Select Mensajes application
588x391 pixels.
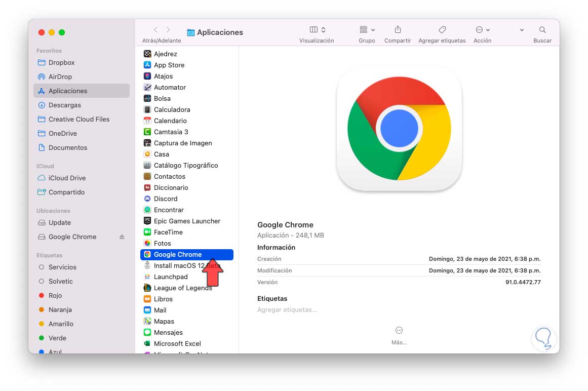[187, 333]
